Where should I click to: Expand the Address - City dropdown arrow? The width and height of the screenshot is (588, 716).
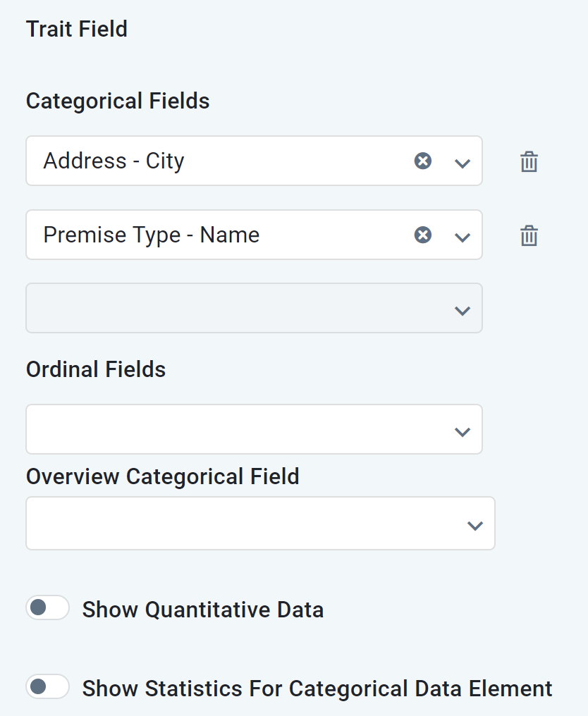(x=463, y=163)
